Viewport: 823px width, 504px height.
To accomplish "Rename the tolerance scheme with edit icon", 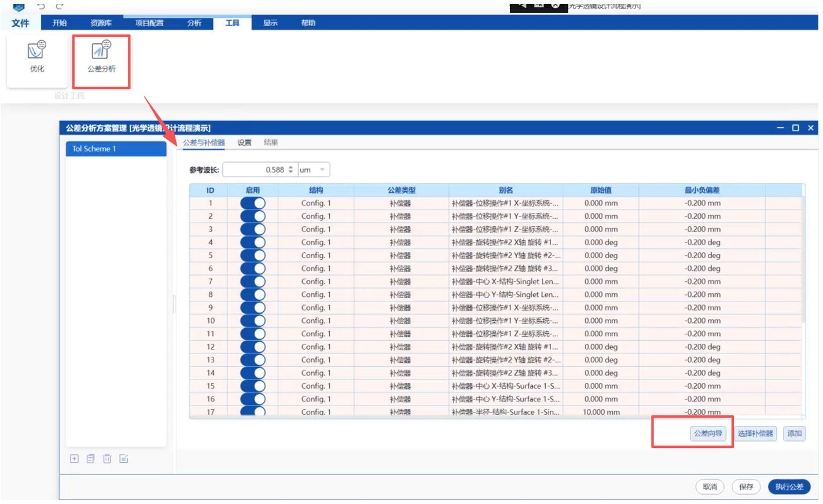I will (x=124, y=459).
